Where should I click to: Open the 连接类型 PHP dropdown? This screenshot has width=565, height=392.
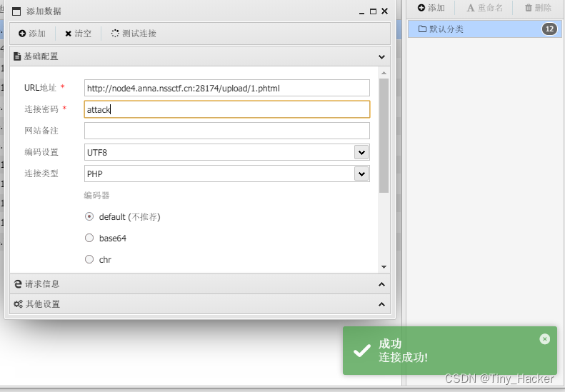coord(361,174)
